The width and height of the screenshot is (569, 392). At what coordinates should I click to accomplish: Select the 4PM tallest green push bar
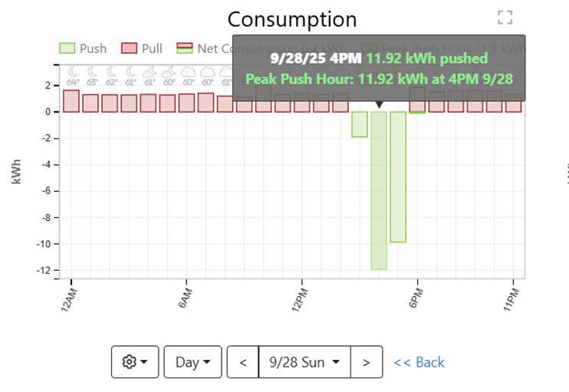tap(379, 190)
